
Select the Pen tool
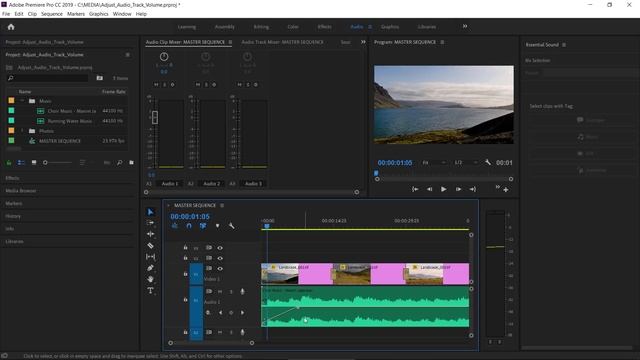(151, 268)
